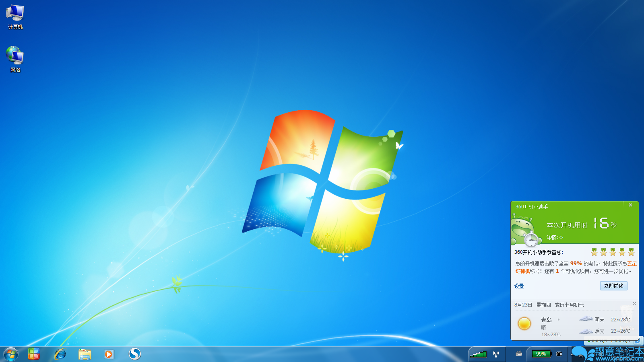Click the 明天 forecast label

pyautogui.click(x=599, y=320)
